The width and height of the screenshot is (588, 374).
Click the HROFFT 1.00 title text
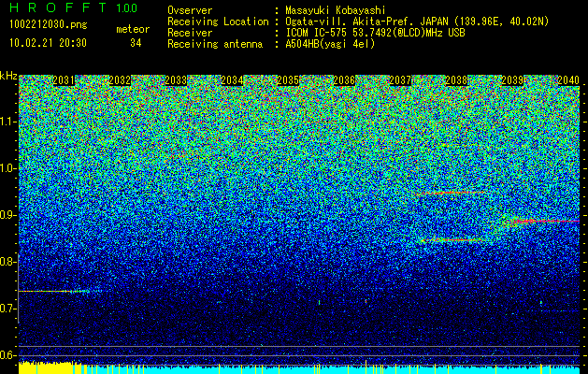pyautogui.click(x=73, y=7)
